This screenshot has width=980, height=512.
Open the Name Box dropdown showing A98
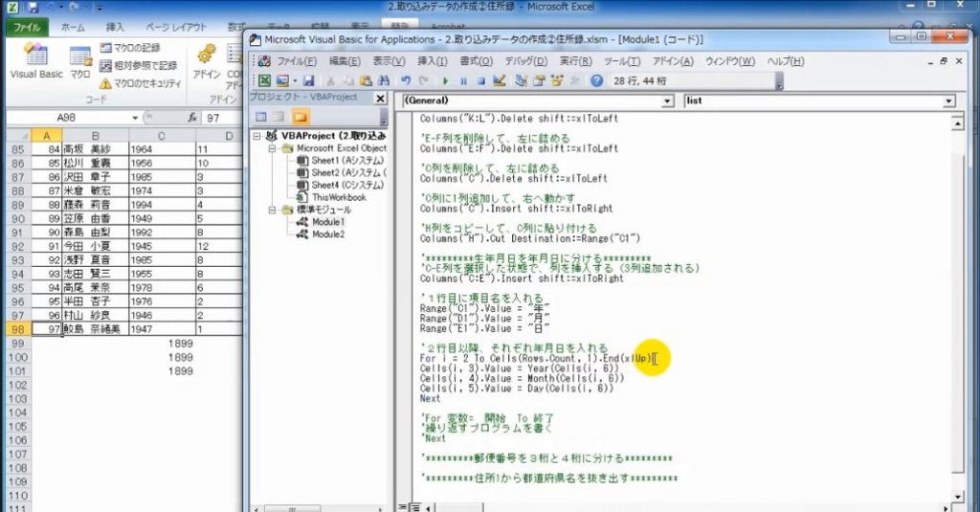pyautogui.click(x=135, y=118)
